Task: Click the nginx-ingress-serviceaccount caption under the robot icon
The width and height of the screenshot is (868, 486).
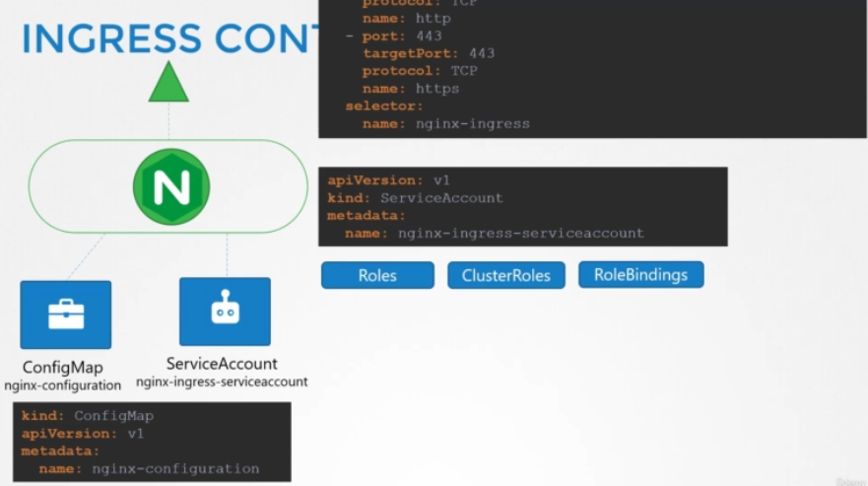Action: click(x=222, y=382)
